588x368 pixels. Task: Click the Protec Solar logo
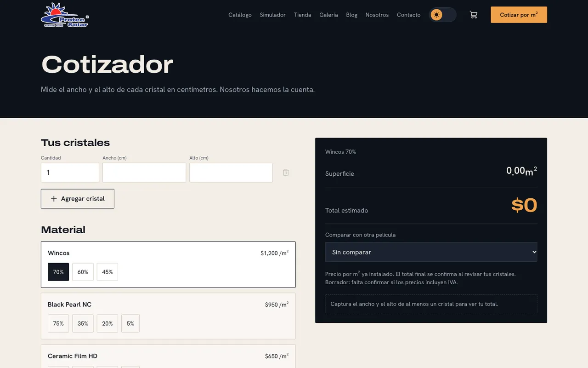[x=65, y=15]
